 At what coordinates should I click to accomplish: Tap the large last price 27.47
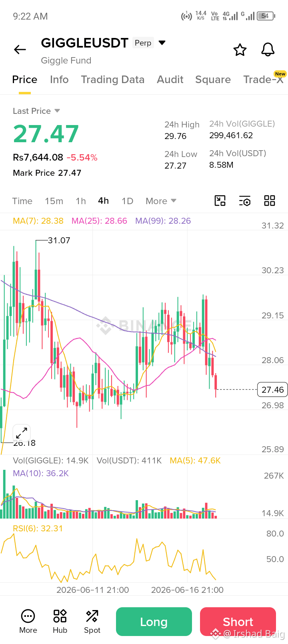(x=46, y=134)
